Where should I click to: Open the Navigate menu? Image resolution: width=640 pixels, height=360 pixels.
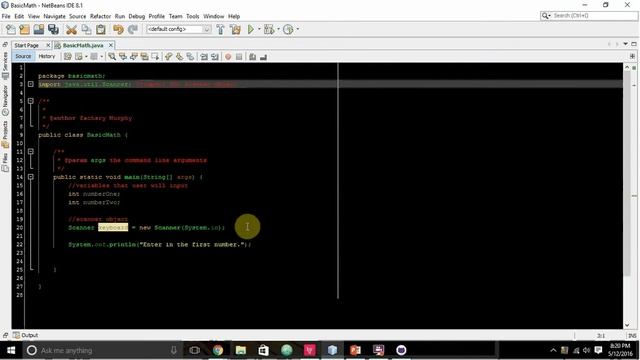(x=54, y=16)
